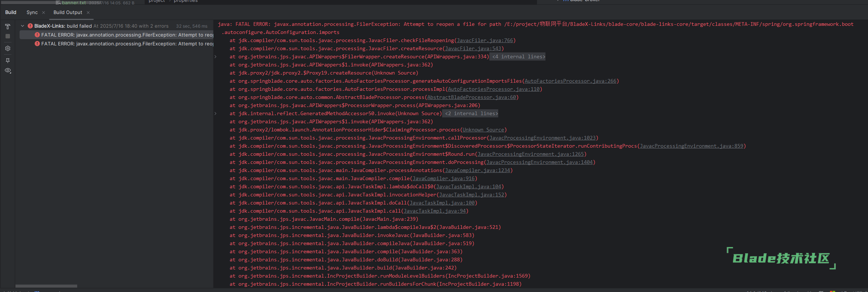Pin the build tab with pin icon
This screenshot has width=868, height=292.
point(7,60)
